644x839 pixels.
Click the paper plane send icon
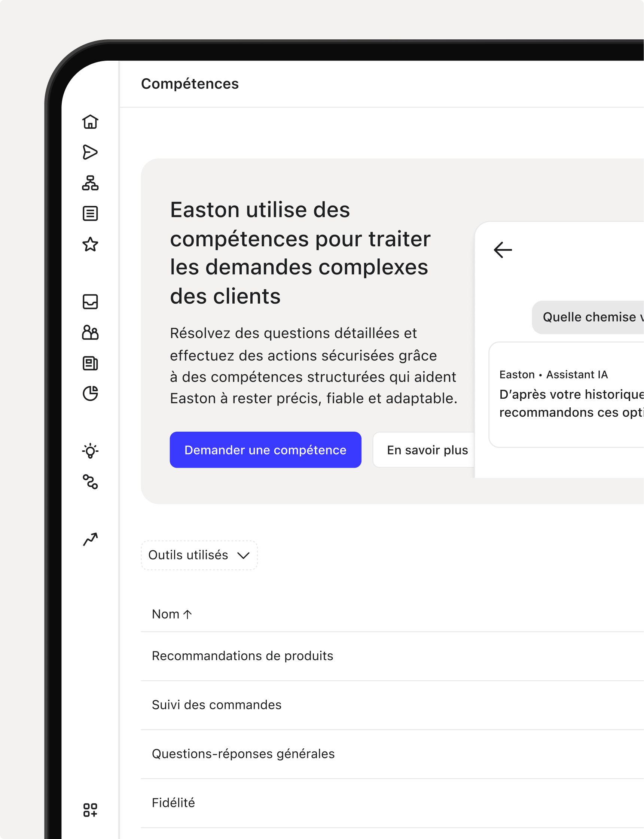(90, 152)
